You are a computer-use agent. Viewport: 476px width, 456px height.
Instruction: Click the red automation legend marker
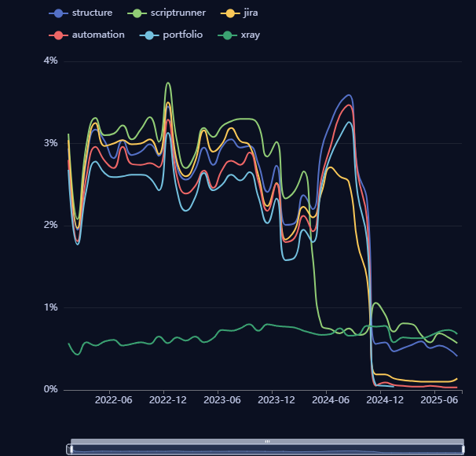coord(58,35)
